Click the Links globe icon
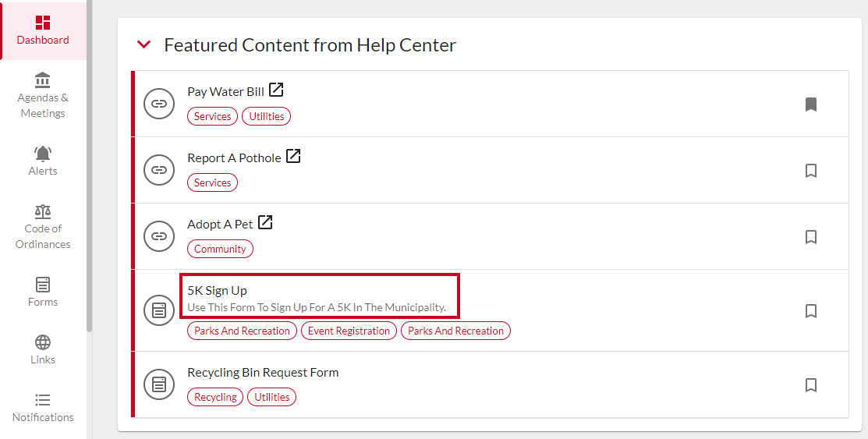Screen dimensions: 868x439 point(43,342)
